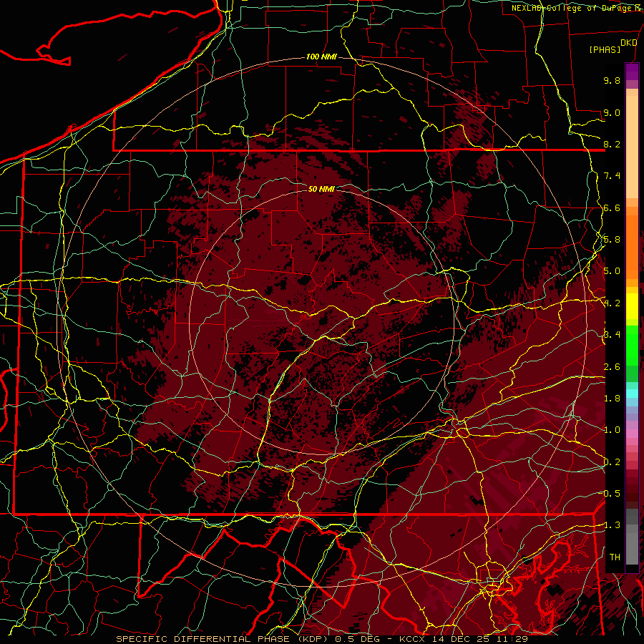Click the pink segment of the color bar
644x644 pixels.
pyautogui.click(x=632, y=434)
